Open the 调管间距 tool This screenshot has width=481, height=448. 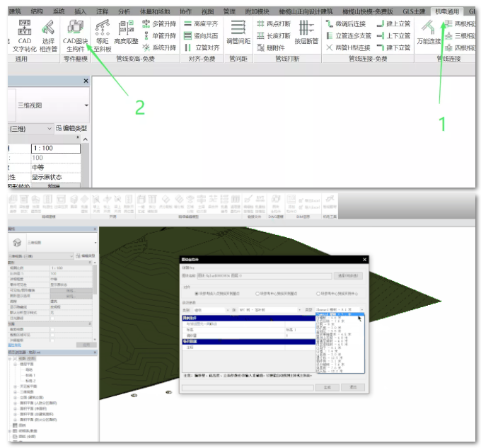238,33
